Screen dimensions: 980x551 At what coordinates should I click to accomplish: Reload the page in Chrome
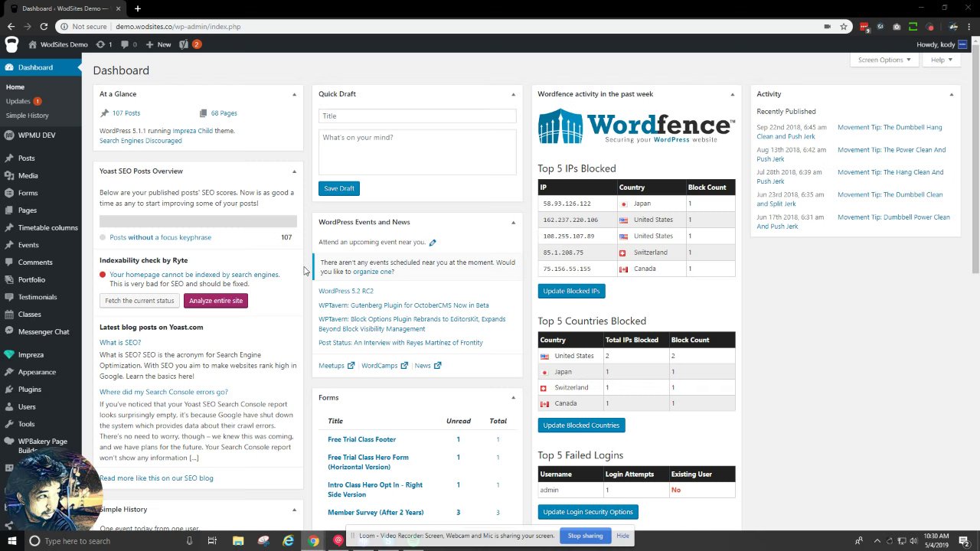pyautogui.click(x=44, y=26)
